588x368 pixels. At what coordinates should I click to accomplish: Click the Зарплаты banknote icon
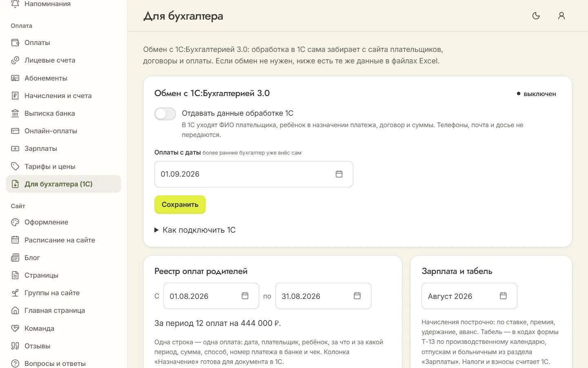pos(15,148)
